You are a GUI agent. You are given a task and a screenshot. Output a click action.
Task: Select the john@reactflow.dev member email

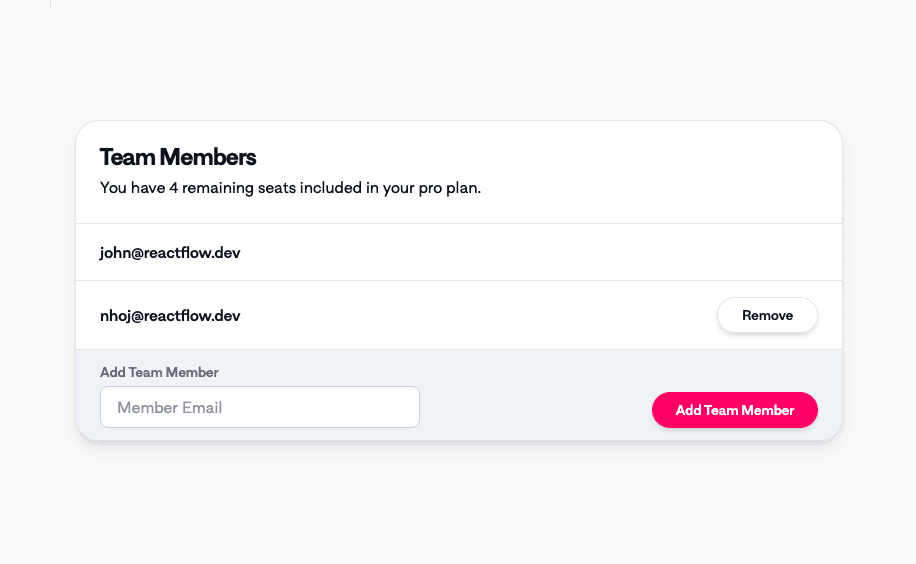click(170, 253)
